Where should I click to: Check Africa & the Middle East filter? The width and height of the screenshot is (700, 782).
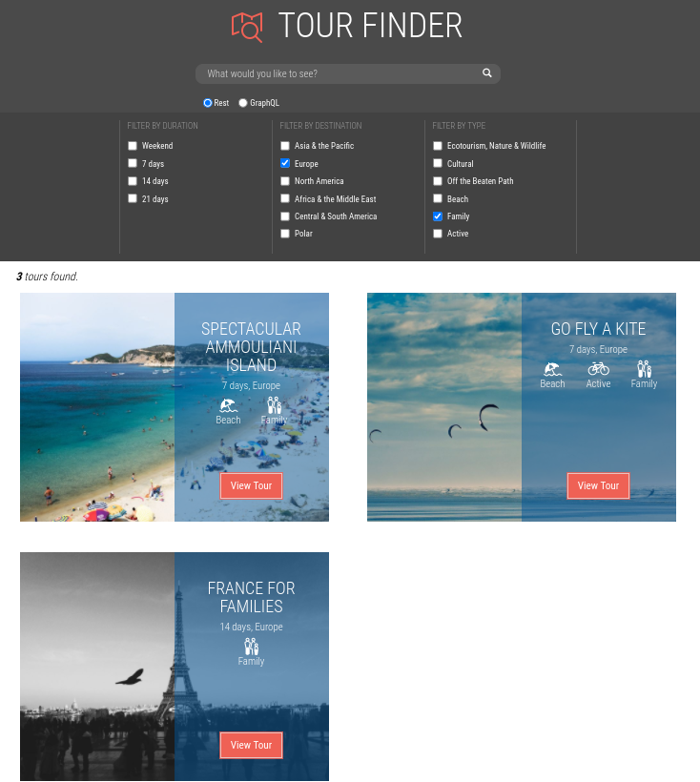coord(285,198)
